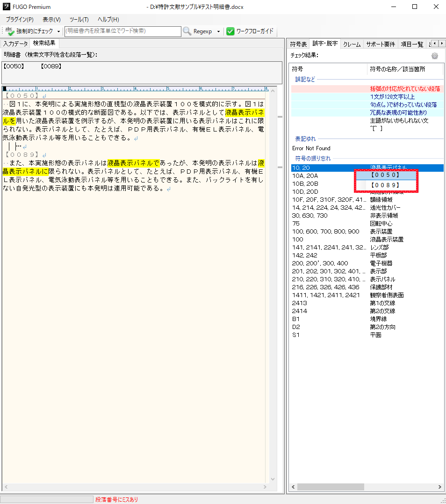Viewport: 446px width, 504px height.
Task: Click the document pane split handle
Action: point(280,117)
